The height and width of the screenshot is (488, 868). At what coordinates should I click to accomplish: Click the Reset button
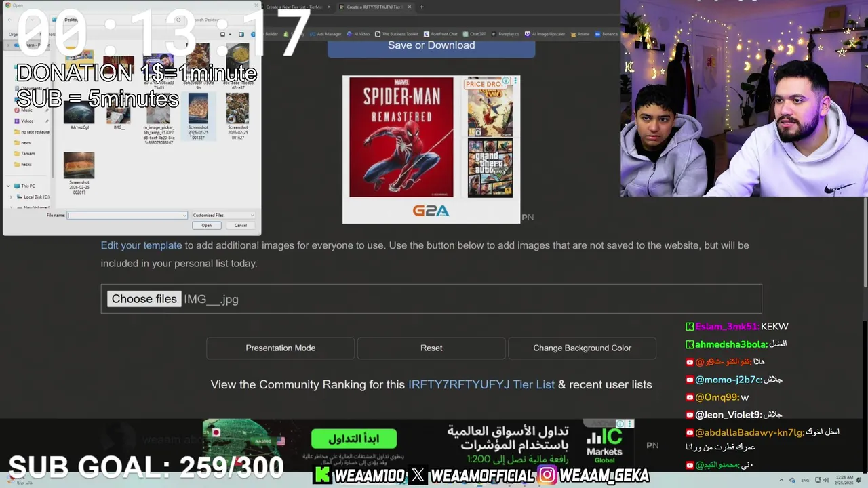tap(431, 348)
